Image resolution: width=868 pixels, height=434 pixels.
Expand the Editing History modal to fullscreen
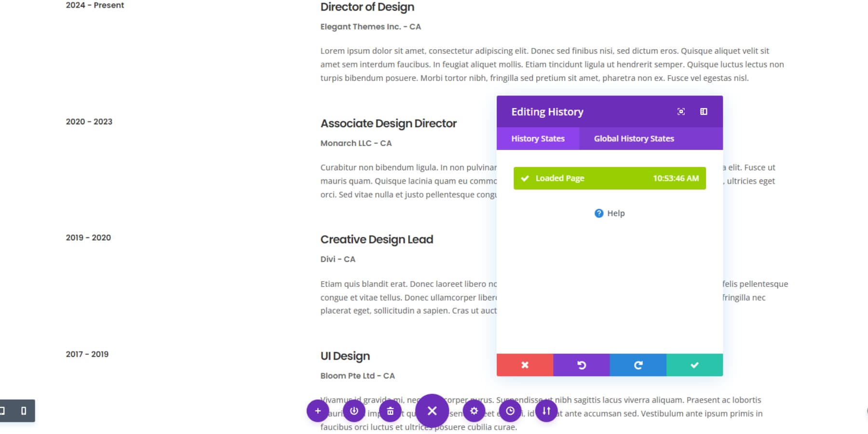coord(680,111)
